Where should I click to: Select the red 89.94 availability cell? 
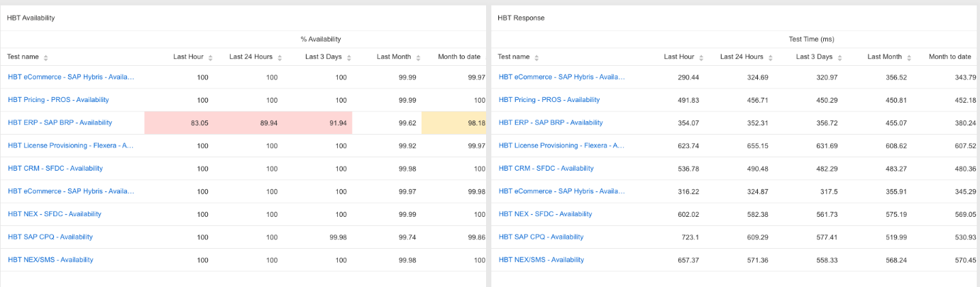(x=249, y=123)
